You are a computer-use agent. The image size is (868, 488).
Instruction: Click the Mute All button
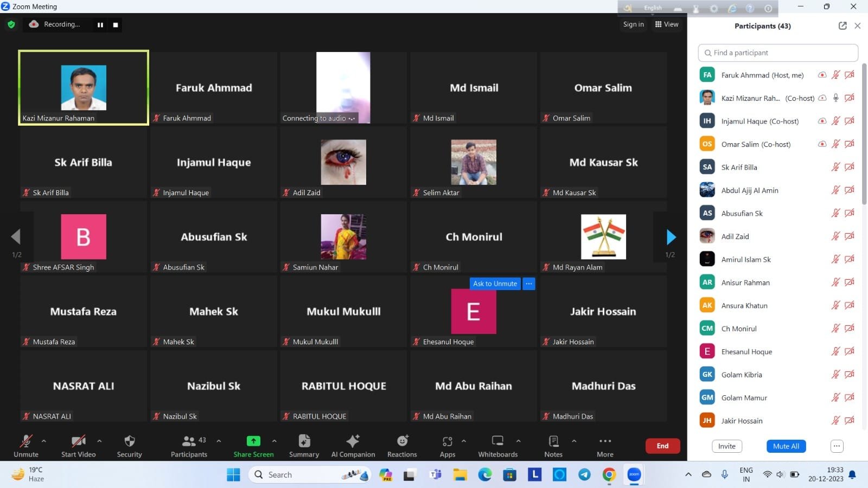[786, 446]
